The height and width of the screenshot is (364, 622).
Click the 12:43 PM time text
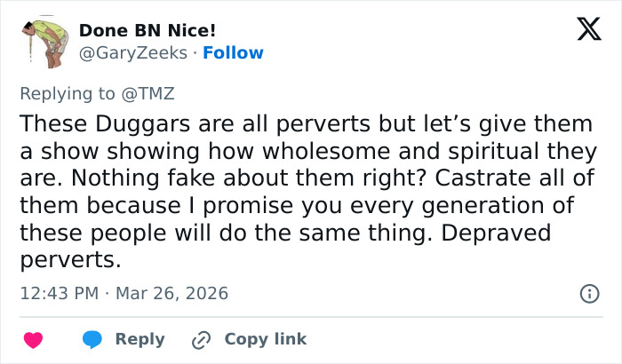[57, 293]
